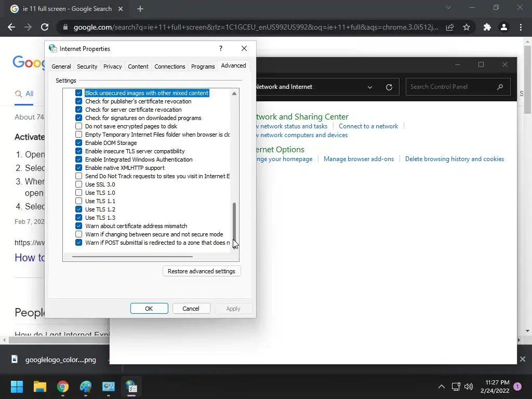
Task: Click the settings list horizontal scrollbar
Action: coord(132,257)
